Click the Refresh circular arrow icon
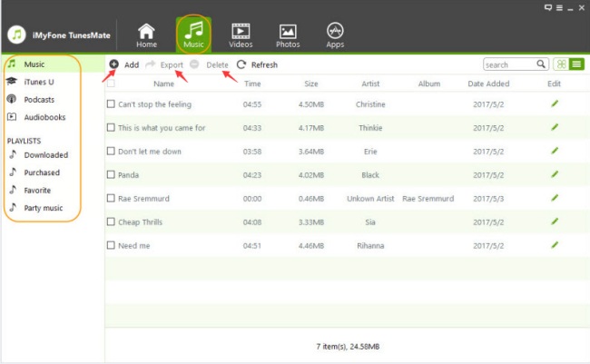The width and height of the screenshot is (590, 364). click(x=241, y=64)
